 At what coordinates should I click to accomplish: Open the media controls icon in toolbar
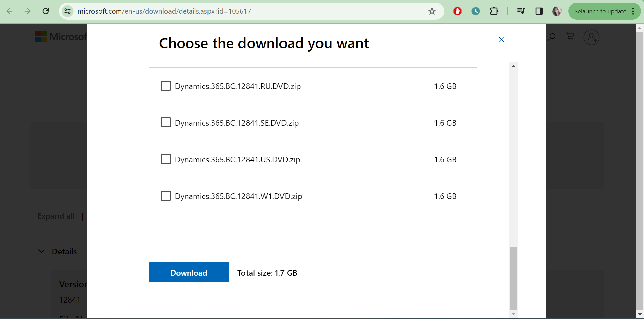coord(521,11)
